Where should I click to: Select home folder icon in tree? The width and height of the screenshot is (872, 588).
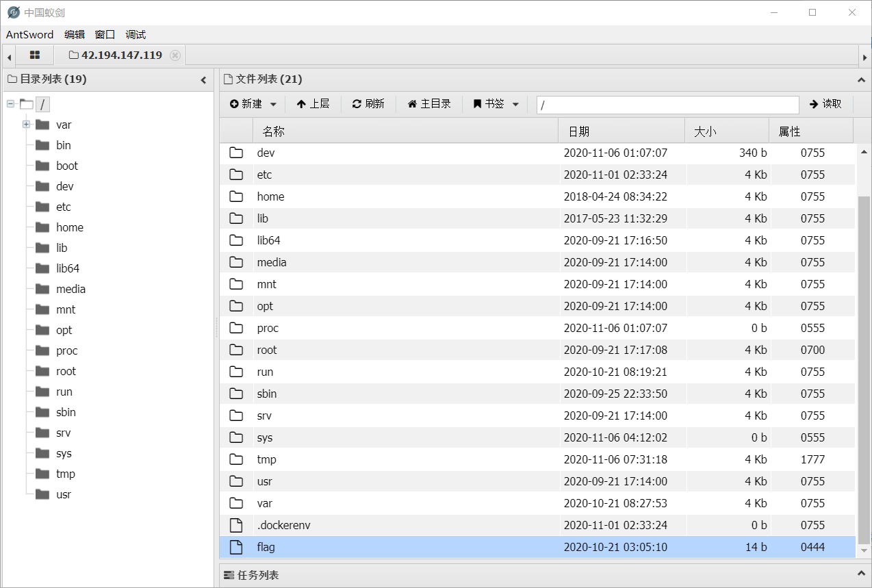pyautogui.click(x=42, y=227)
